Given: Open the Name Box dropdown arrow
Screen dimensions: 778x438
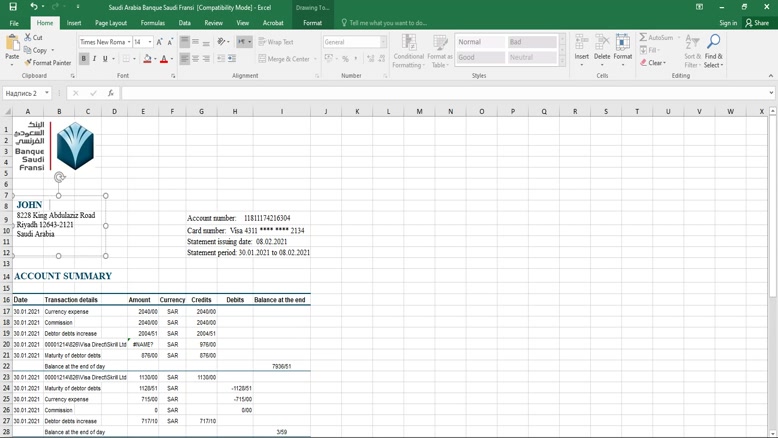Looking at the screenshot, I should click(x=47, y=93).
